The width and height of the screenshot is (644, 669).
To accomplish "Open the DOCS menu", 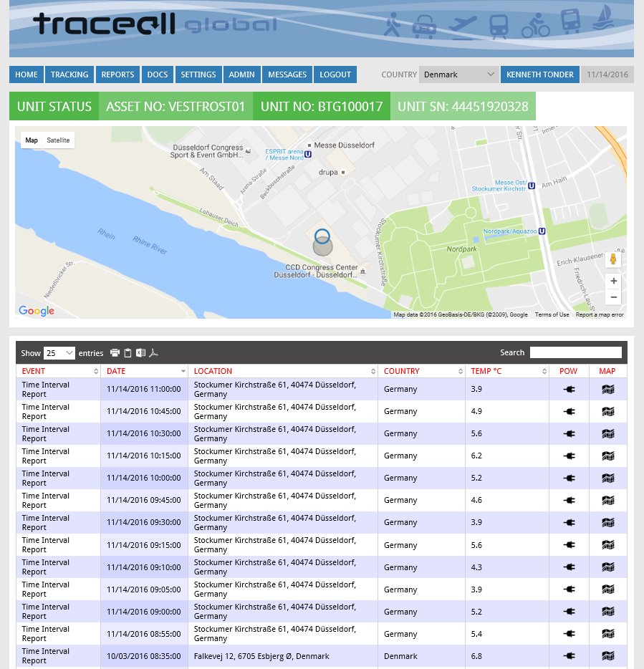I will pos(158,74).
